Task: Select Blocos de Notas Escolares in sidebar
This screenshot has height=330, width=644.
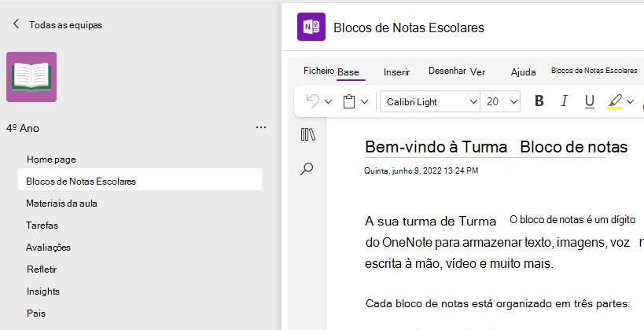Action: coord(140,181)
